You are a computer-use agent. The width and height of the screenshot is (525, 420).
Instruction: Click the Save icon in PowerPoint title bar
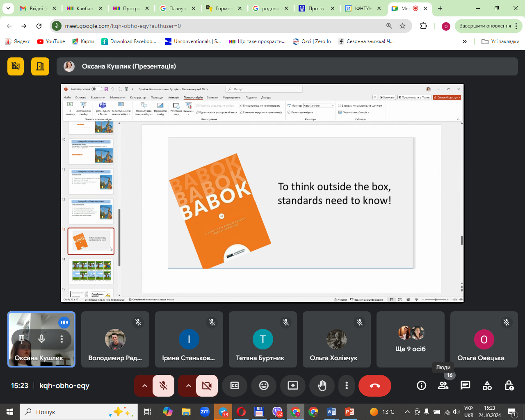pyautogui.click(x=106, y=89)
